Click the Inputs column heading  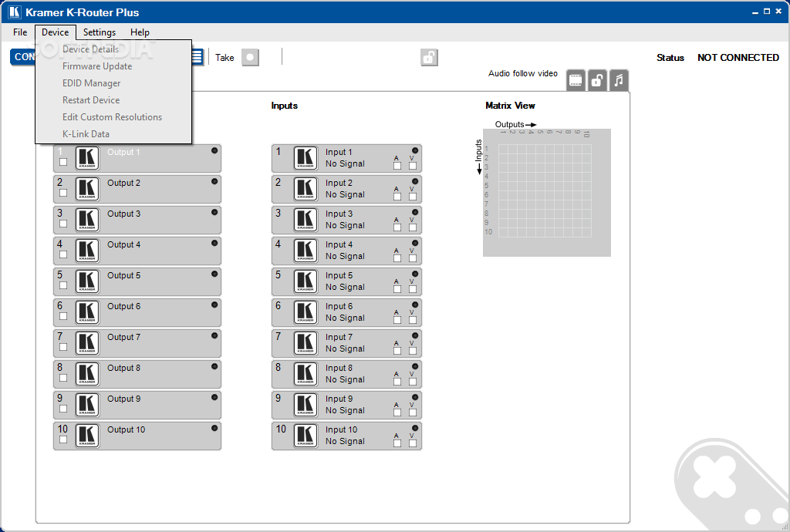click(285, 106)
